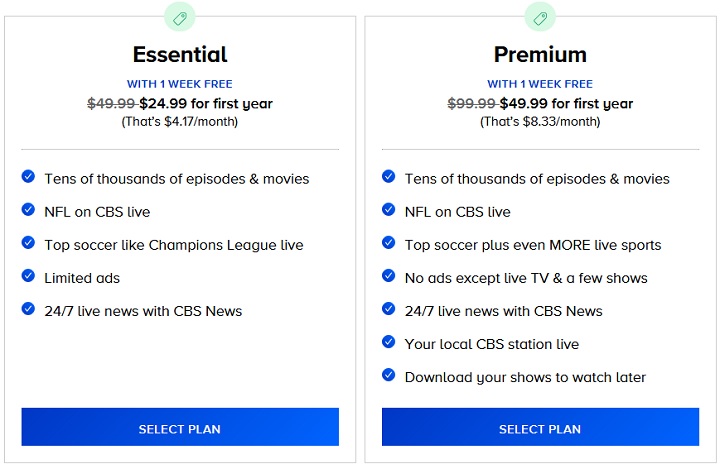720x464 pixels.
Task: Click checkmark beside Your local CBS station live
Action: coord(389,343)
